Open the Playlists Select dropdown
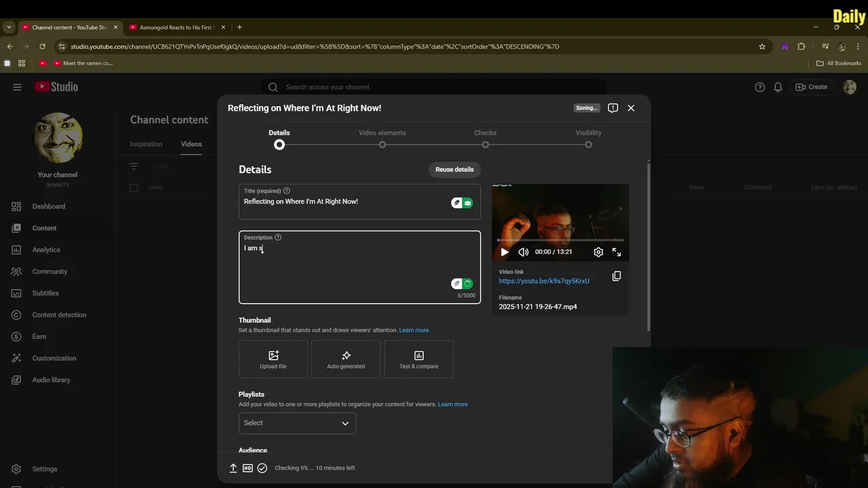Screen dimensions: 868x488 tap(297, 423)
